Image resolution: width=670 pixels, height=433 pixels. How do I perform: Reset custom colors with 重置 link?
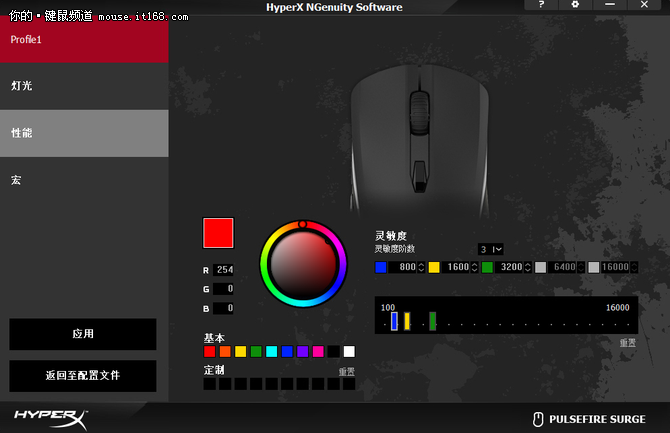(x=347, y=372)
